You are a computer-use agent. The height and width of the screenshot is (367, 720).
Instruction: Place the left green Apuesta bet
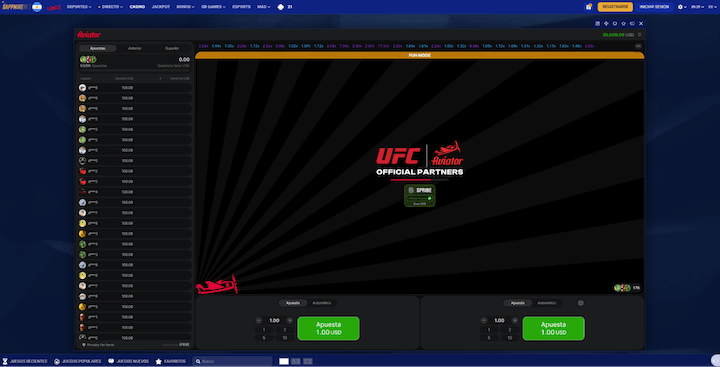click(x=328, y=328)
